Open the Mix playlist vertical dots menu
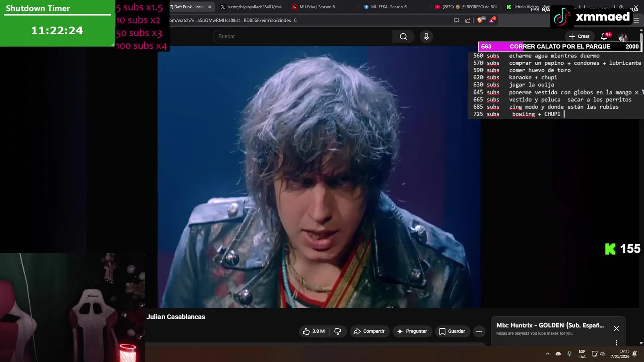The image size is (644, 362). click(x=616, y=343)
